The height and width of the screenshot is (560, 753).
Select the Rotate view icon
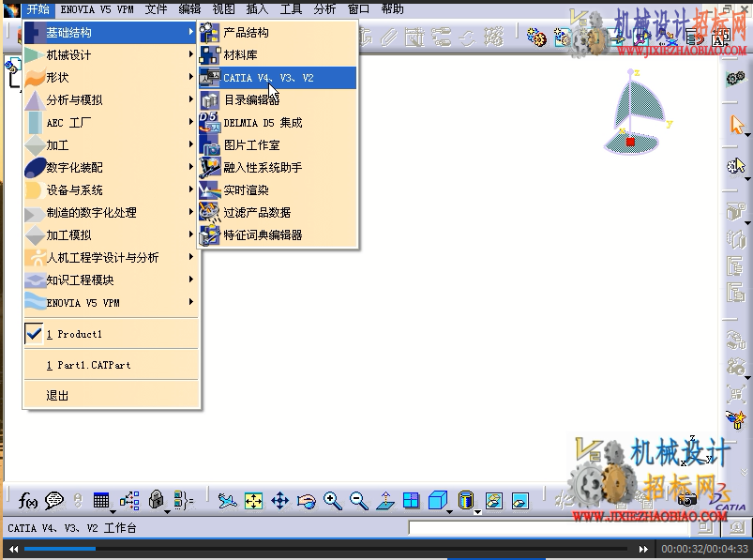pyautogui.click(x=306, y=502)
